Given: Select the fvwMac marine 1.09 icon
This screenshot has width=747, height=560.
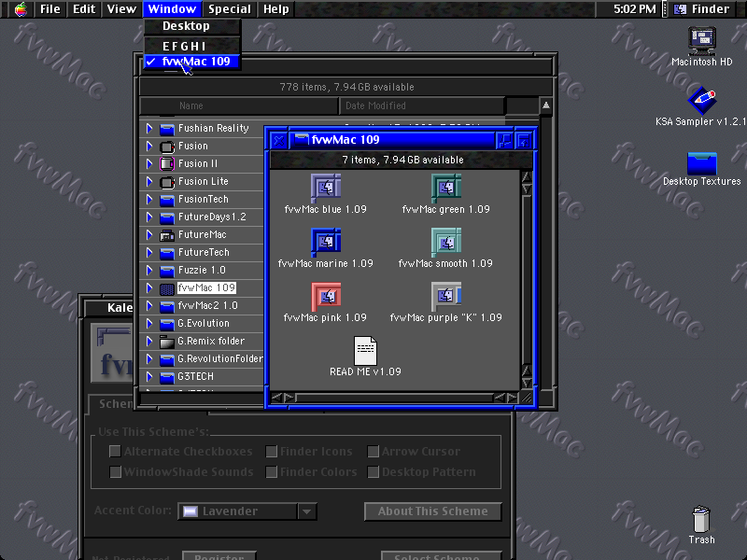Looking at the screenshot, I should 326,241.
